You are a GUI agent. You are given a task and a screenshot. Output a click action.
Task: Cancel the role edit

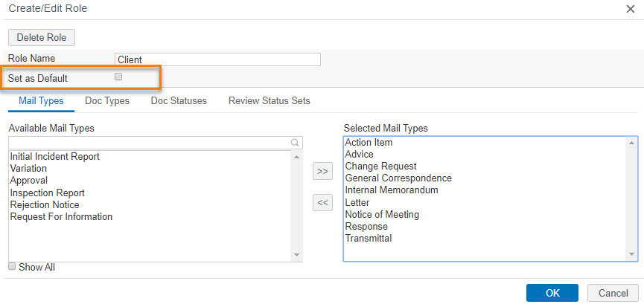[x=613, y=293]
